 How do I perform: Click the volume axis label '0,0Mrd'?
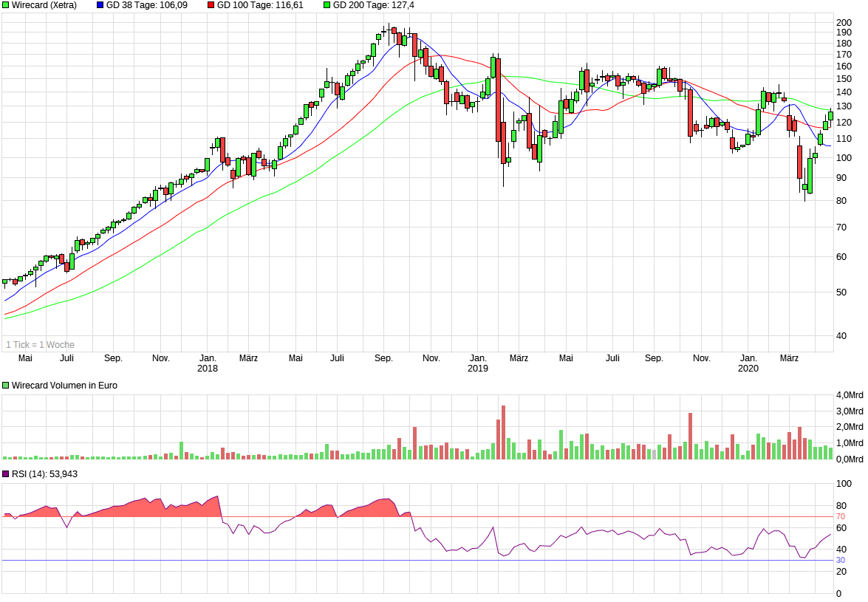(x=850, y=459)
